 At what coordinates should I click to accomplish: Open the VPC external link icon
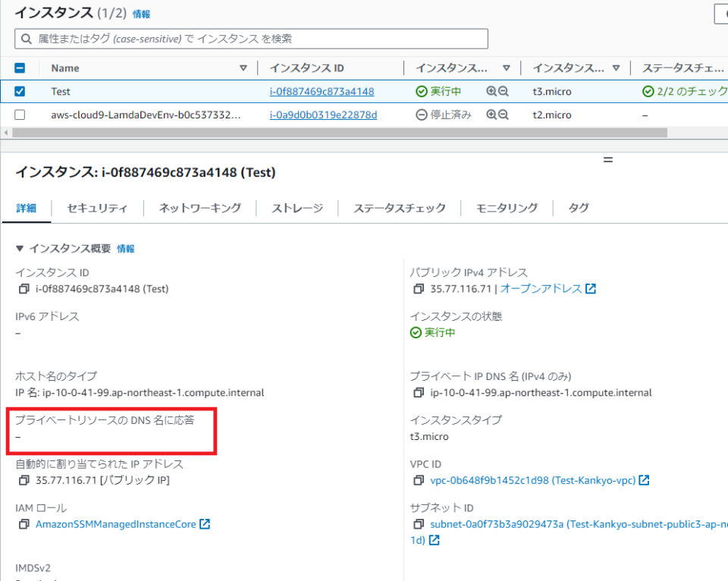coord(643,480)
